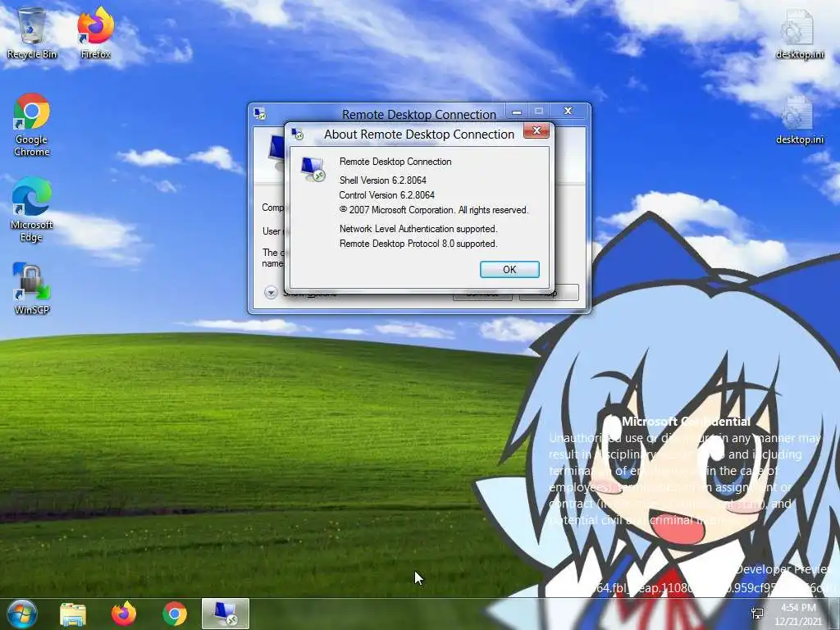Screen dimensions: 840x630
Task: Click the Remote Desktop Connection window system icon
Action: (260, 113)
